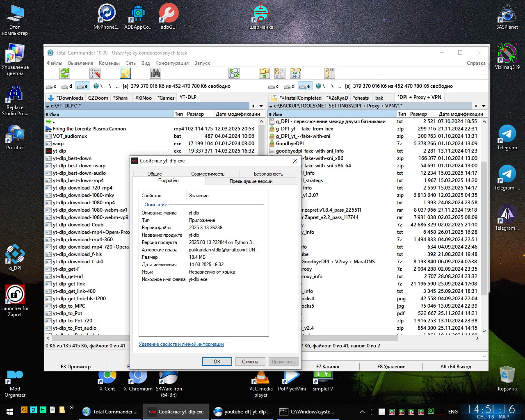Open left panel favorites asterisk button
The image size is (525, 420).
tap(253, 106)
